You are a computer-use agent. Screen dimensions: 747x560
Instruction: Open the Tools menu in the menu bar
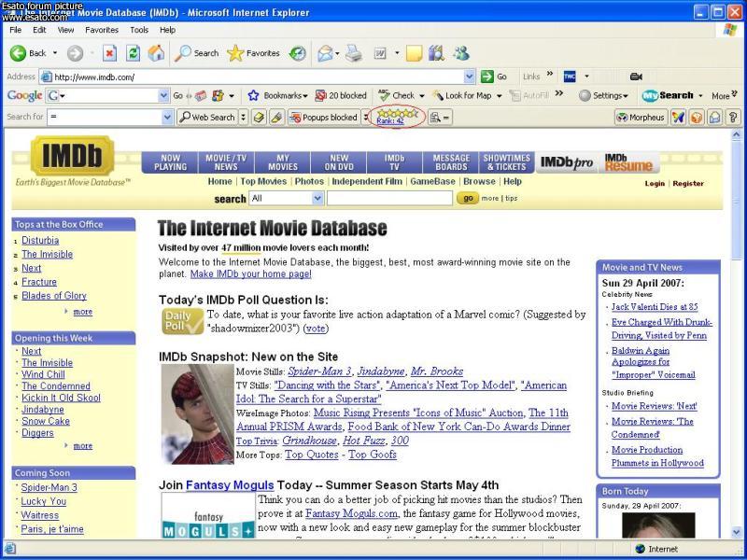tap(139, 30)
